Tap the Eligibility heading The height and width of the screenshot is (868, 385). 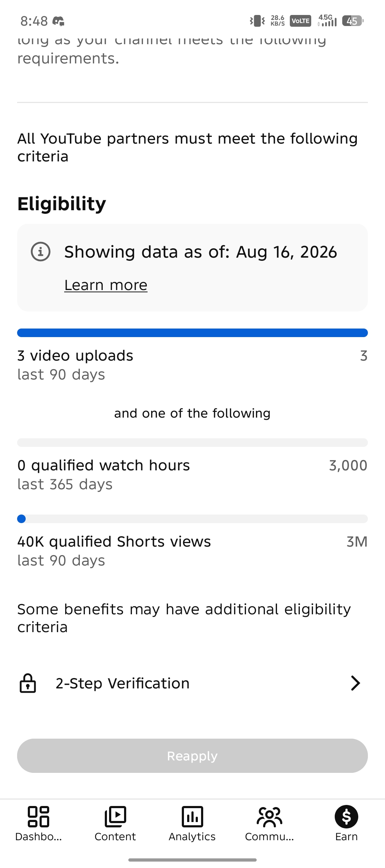pos(62,204)
